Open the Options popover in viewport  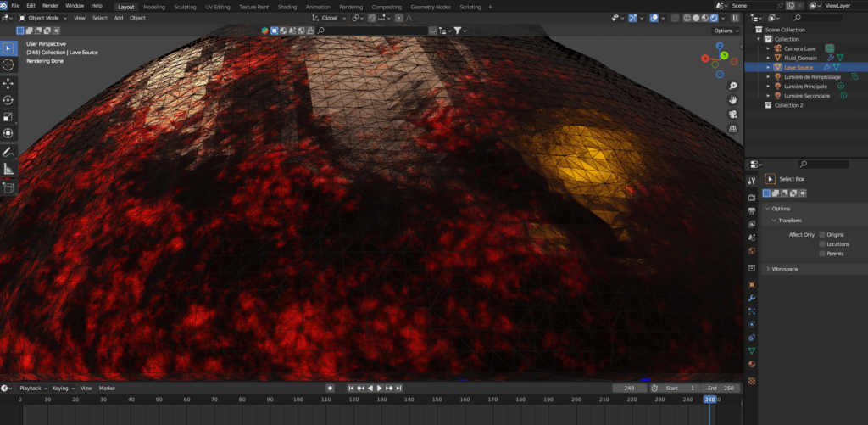pos(725,31)
